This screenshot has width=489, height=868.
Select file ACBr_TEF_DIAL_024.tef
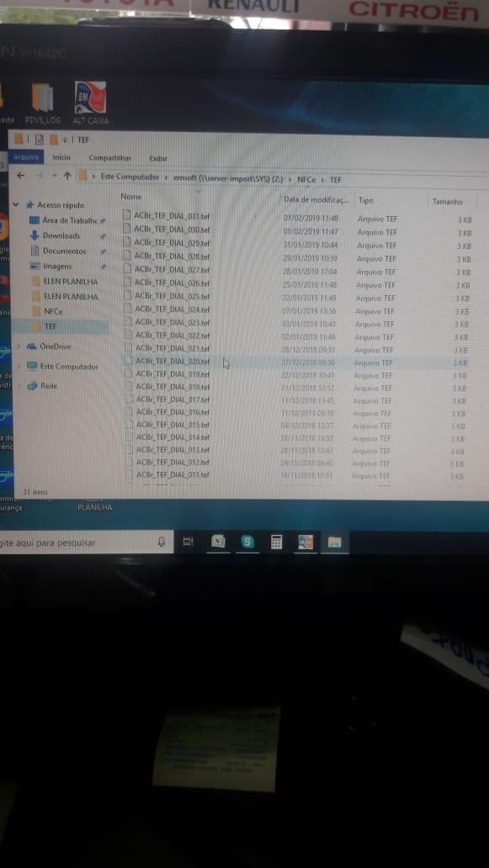173,310
